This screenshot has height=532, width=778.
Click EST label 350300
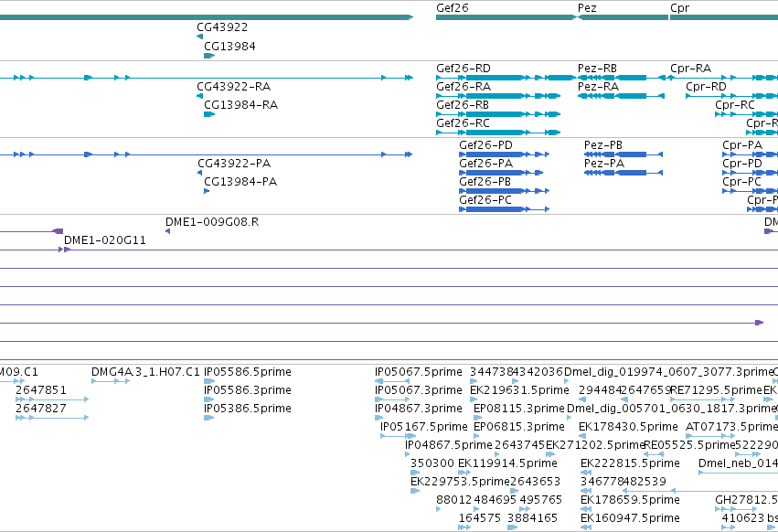432,463
